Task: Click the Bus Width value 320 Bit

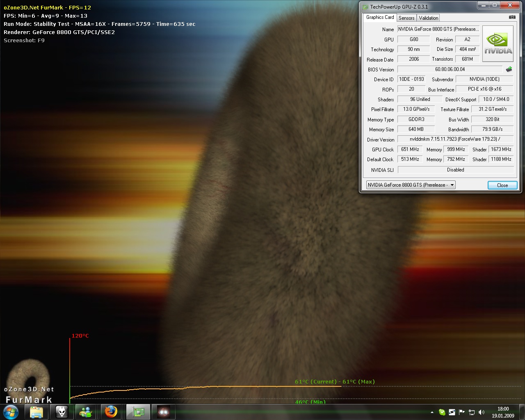Action: click(492, 119)
